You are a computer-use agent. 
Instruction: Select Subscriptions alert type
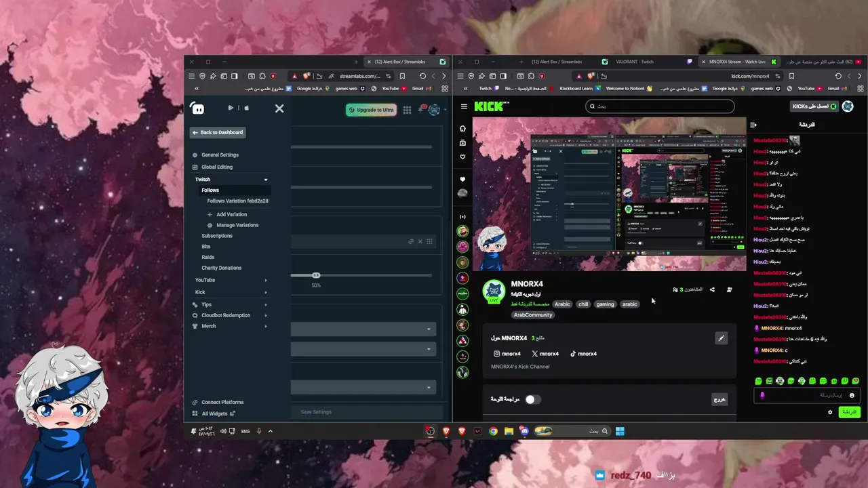[x=217, y=236]
